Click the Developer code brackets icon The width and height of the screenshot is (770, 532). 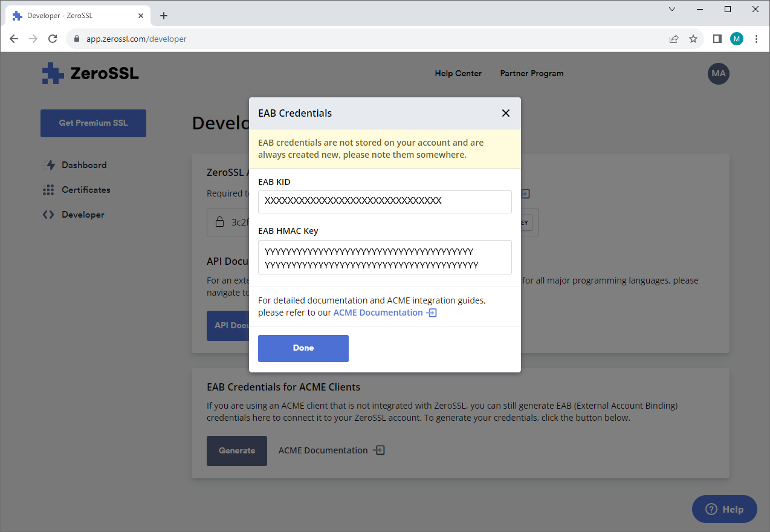click(48, 214)
